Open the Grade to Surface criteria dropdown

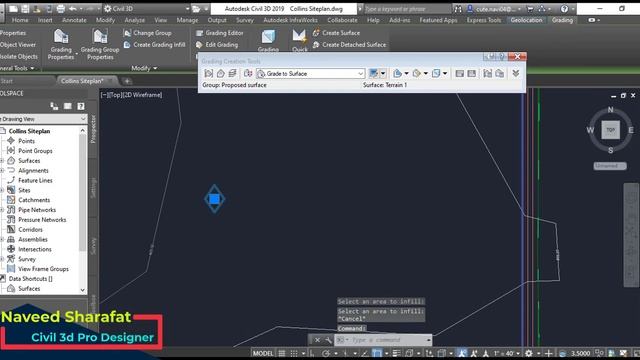point(360,73)
